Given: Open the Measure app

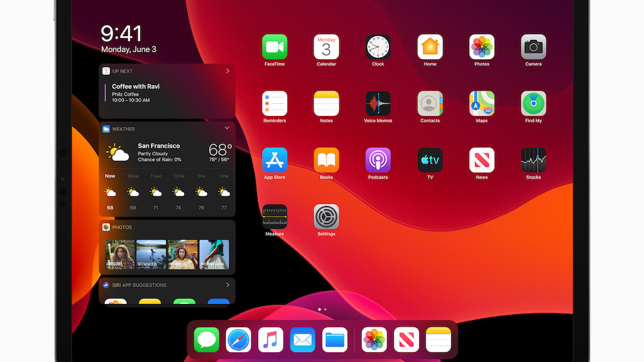Looking at the screenshot, I should [274, 217].
